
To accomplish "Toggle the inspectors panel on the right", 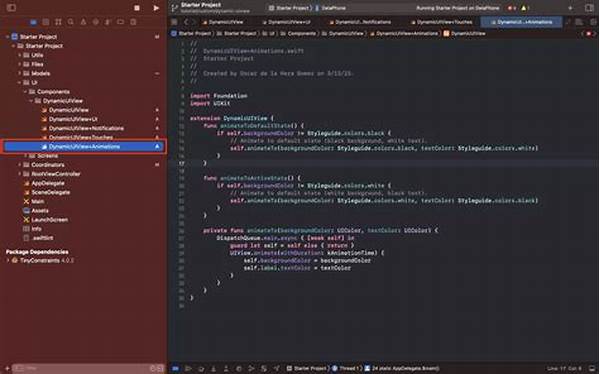I will 589,8.
